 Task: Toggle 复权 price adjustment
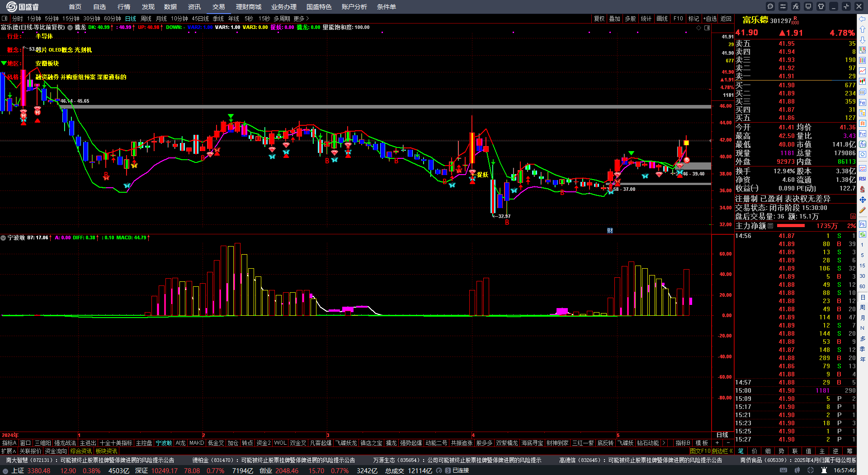click(599, 19)
